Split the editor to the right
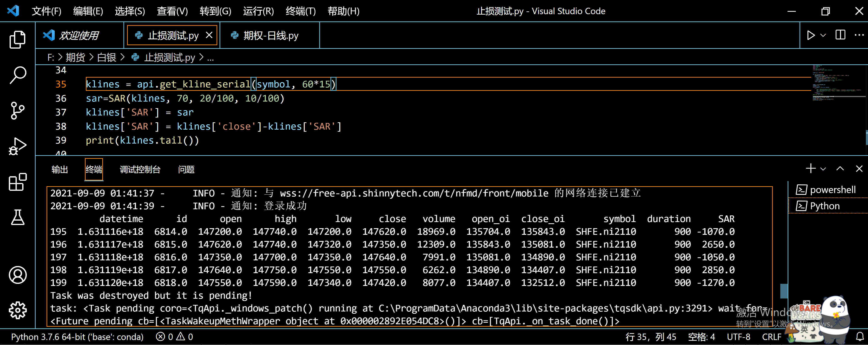Image resolution: width=868 pixels, height=345 pixels. (x=840, y=35)
